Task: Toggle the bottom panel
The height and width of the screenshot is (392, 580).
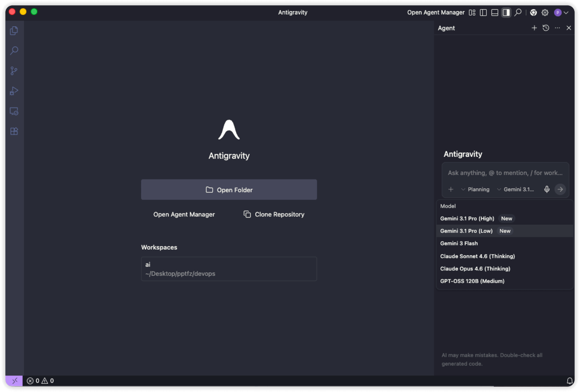Action: pos(495,12)
